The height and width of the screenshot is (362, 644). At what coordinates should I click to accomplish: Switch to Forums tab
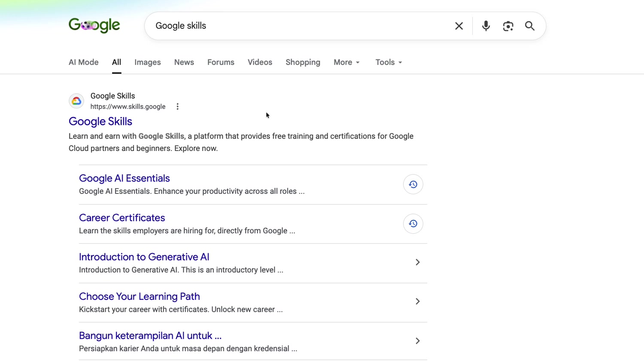click(x=221, y=62)
